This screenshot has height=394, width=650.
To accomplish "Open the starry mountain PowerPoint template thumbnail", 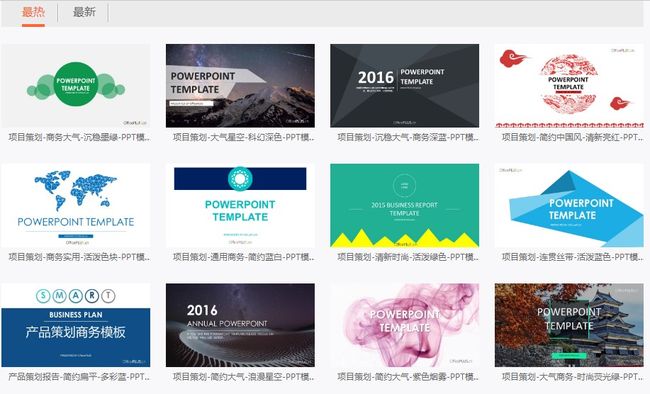I will click(x=240, y=86).
